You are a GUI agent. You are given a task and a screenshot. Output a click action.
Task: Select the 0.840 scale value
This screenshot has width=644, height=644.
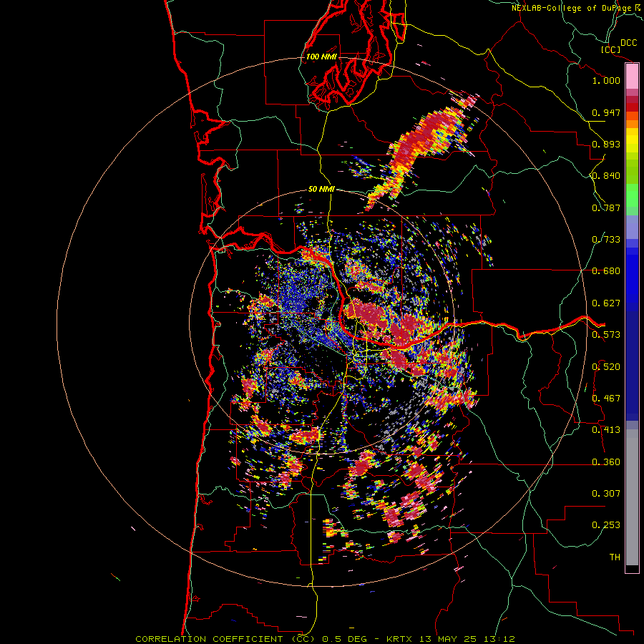[x=606, y=176]
